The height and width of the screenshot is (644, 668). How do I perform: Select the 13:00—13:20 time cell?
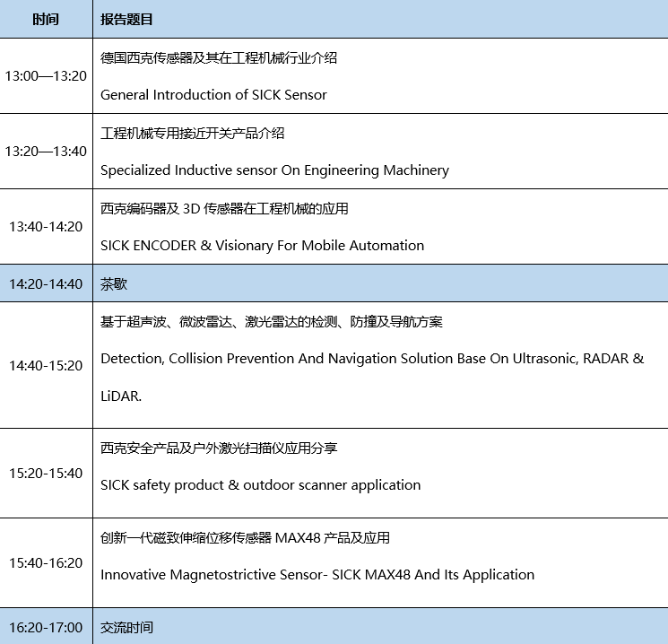pyautogui.click(x=46, y=75)
